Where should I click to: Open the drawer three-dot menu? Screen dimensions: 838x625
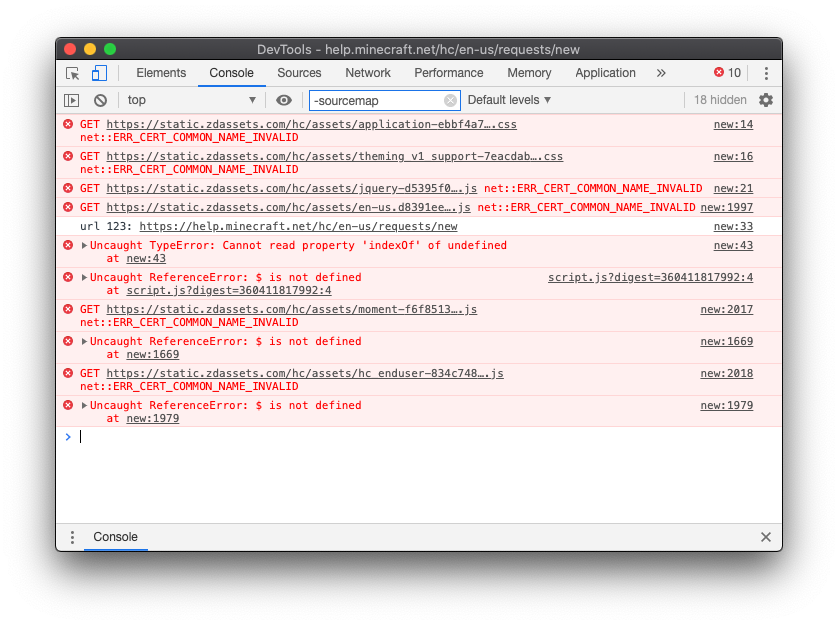[72, 537]
